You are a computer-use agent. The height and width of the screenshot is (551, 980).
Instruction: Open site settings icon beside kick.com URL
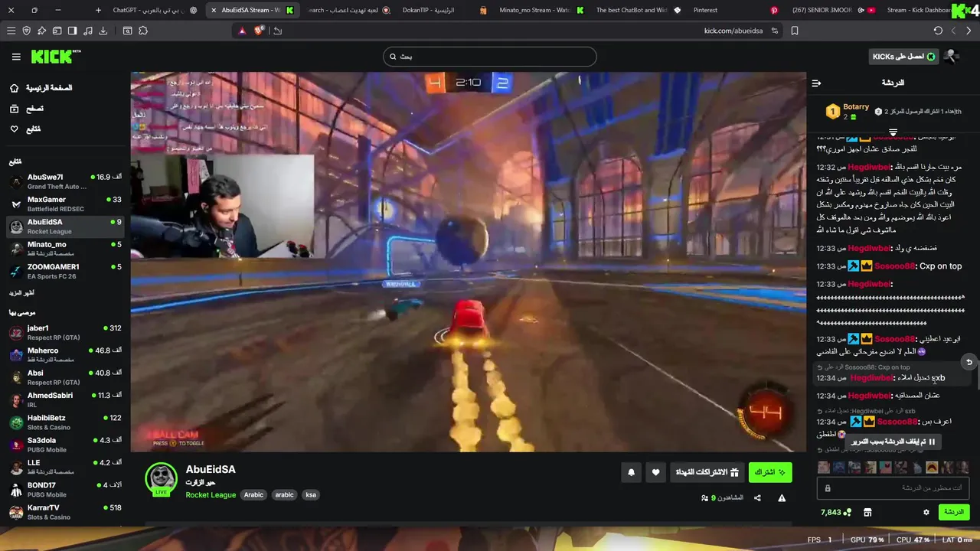pyautogui.click(x=775, y=31)
